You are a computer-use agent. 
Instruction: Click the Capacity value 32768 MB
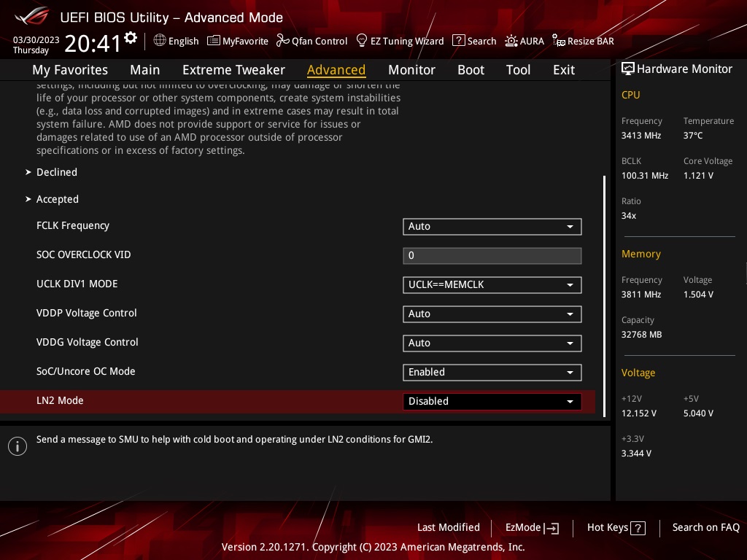(641, 334)
